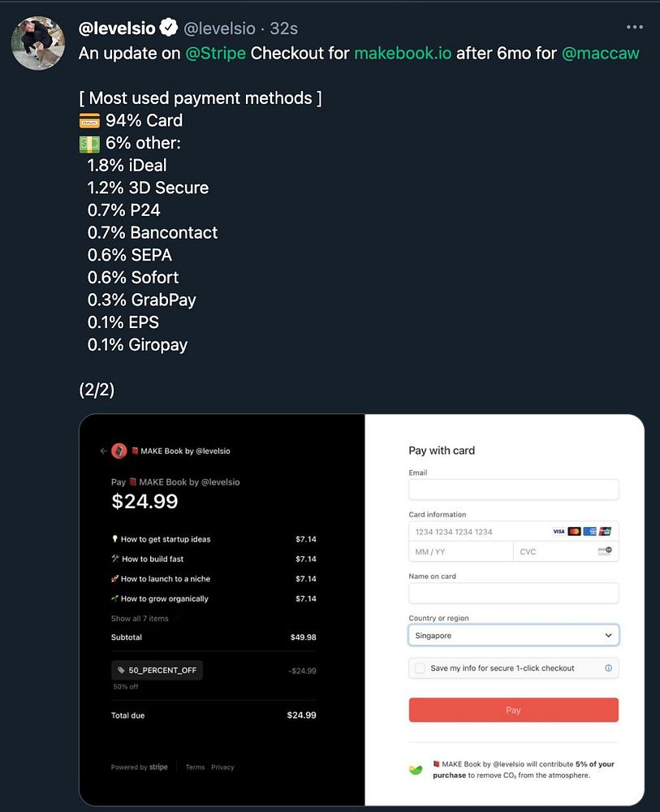The image size is (660, 812).
Task: Click the green climate leaf icon
Action: pos(416,770)
